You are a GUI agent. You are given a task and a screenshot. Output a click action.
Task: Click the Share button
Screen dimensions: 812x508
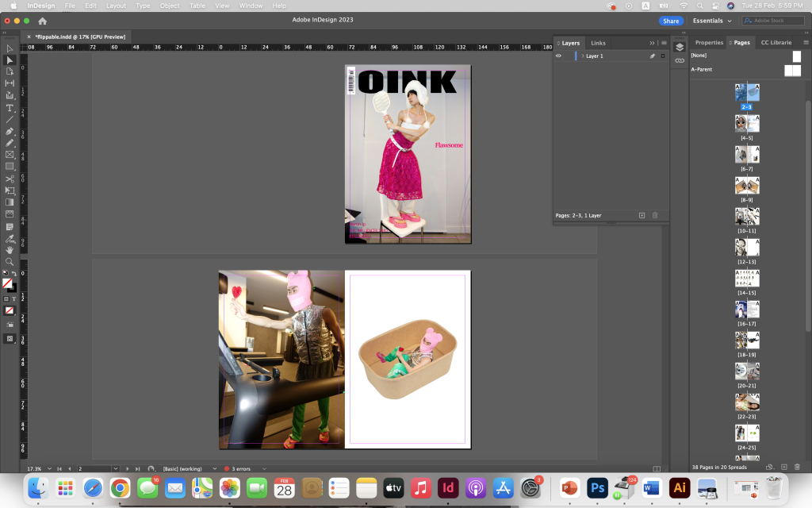(x=671, y=21)
